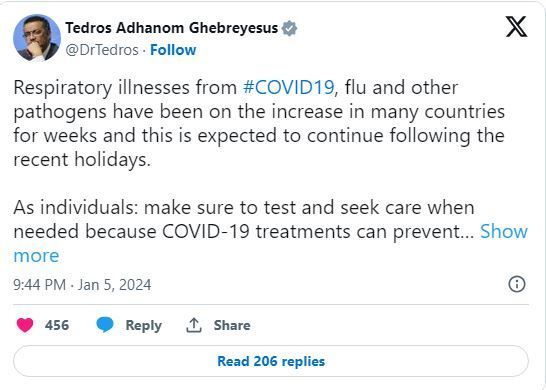Click the "more" link on the last line
Image resolution: width=546 pixels, height=390 pixels.
(x=36, y=256)
